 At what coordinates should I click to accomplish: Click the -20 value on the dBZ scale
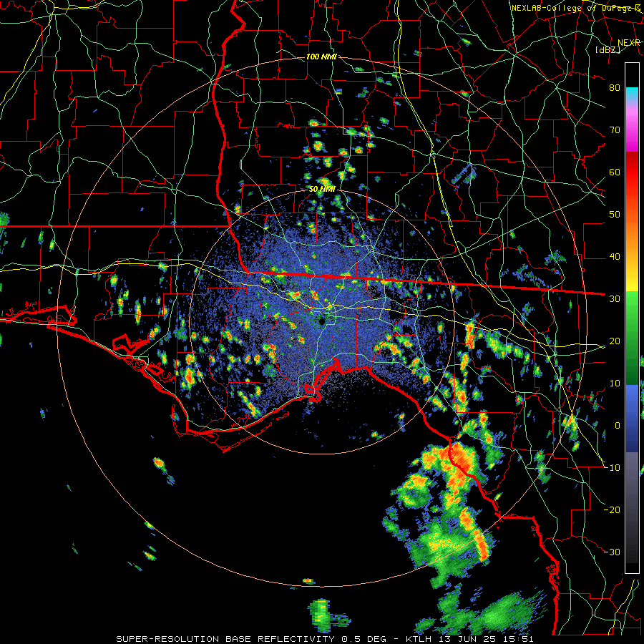point(612,510)
